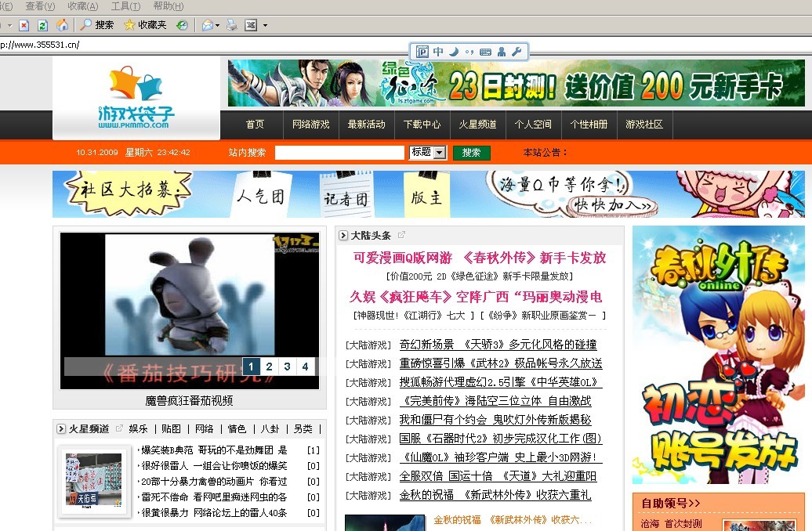
Task: Open 大陆头条 external link icon
Action: (x=401, y=235)
